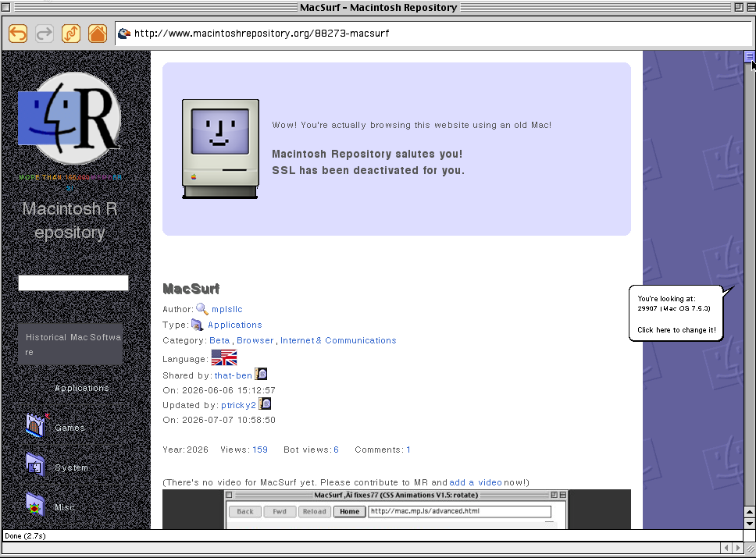Click 'SSL has been deactivated for you.' text

click(x=369, y=171)
